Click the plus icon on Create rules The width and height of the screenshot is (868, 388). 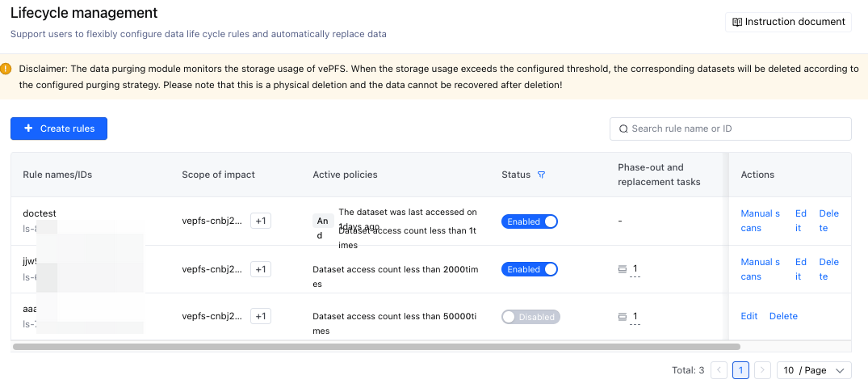point(29,128)
